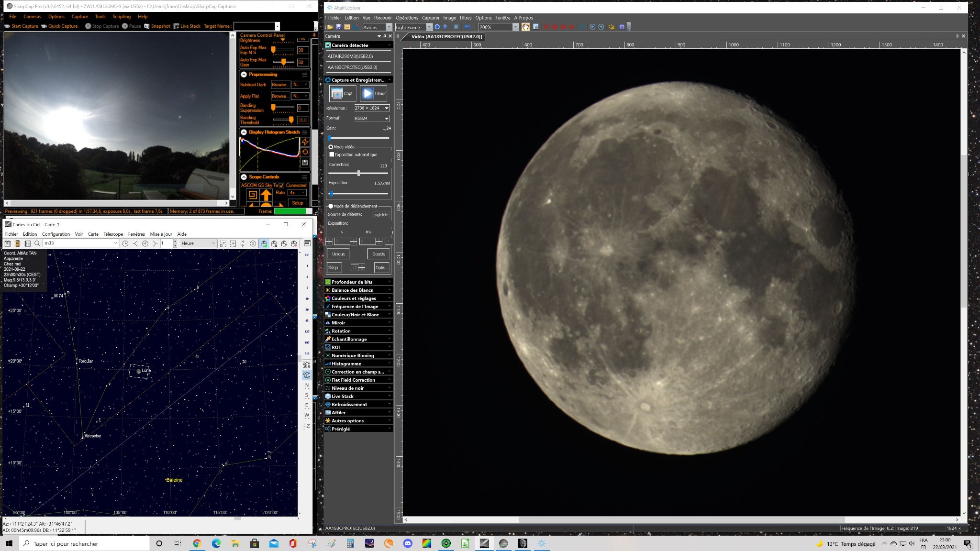Click the scope move up arrow in SharpCap
The height and width of the screenshot is (551, 980).
click(x=266, y=194)
